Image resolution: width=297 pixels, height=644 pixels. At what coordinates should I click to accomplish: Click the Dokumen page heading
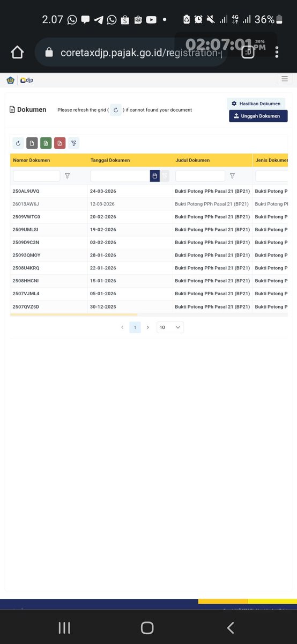coord(32,109)
